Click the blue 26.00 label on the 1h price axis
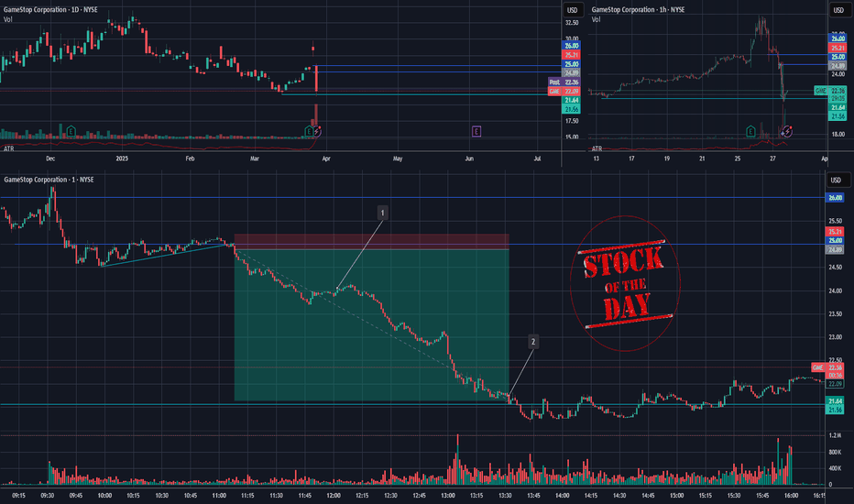Image resolution: width=854 pixels, height=504 pixels. 838,38
